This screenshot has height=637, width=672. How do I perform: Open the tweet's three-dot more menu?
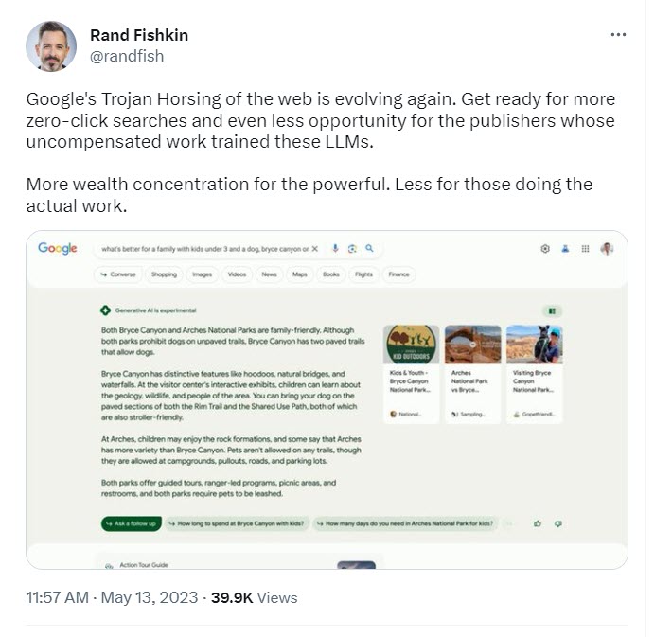click(618, 35)
